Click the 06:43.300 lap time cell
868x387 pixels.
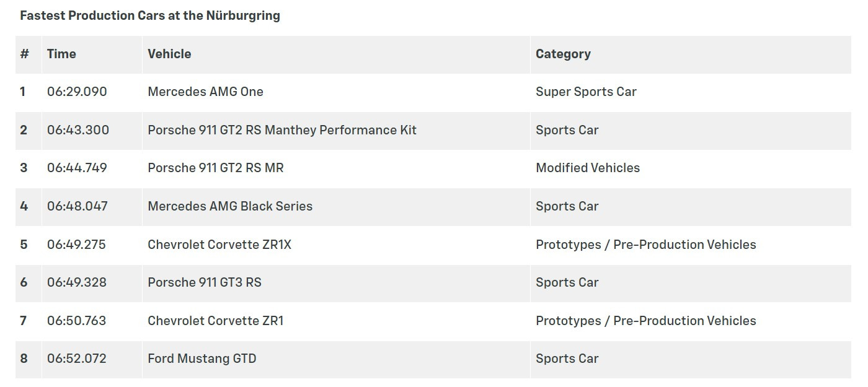78,130
